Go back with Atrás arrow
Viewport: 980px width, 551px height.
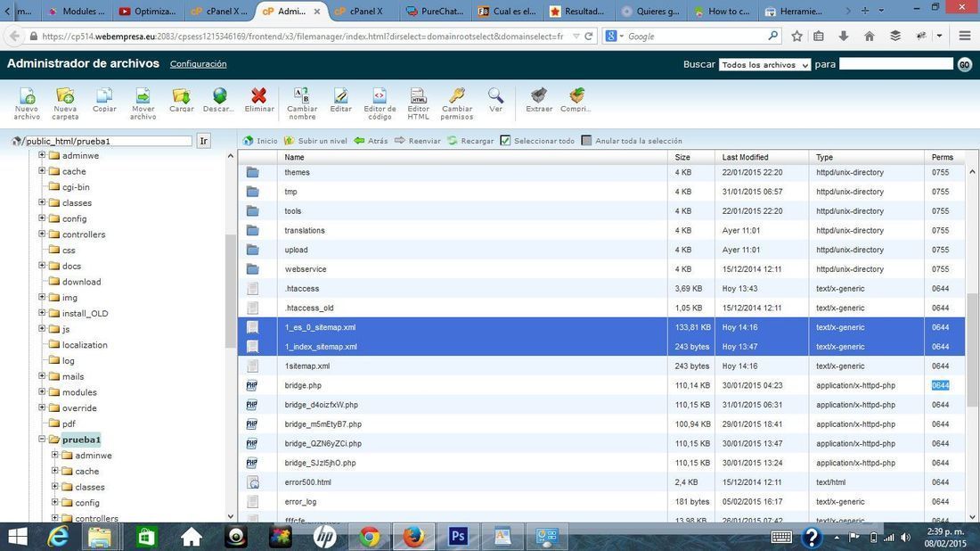371,141
